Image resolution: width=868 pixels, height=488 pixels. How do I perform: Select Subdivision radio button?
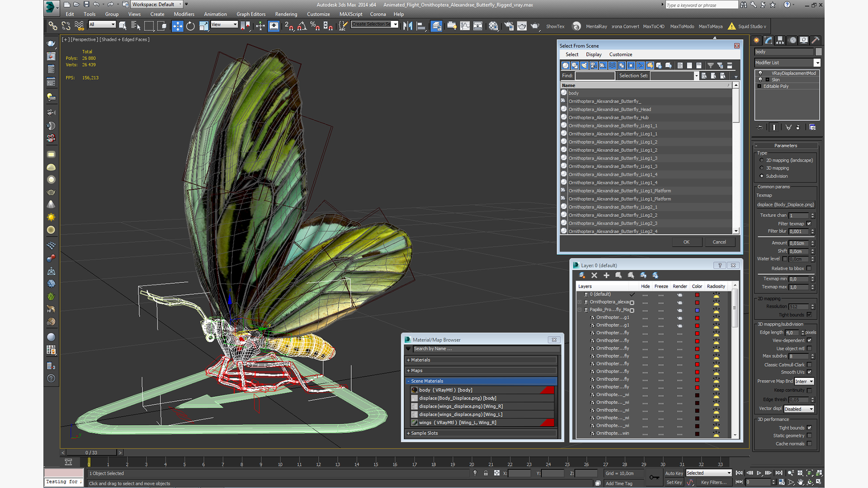[762, 176]
